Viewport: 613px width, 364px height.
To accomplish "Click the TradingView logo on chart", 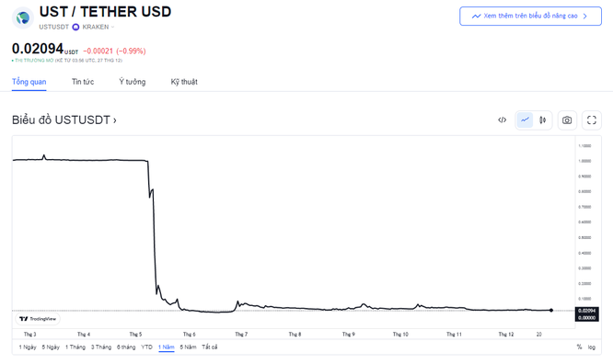I will click(x=38, y=319).
